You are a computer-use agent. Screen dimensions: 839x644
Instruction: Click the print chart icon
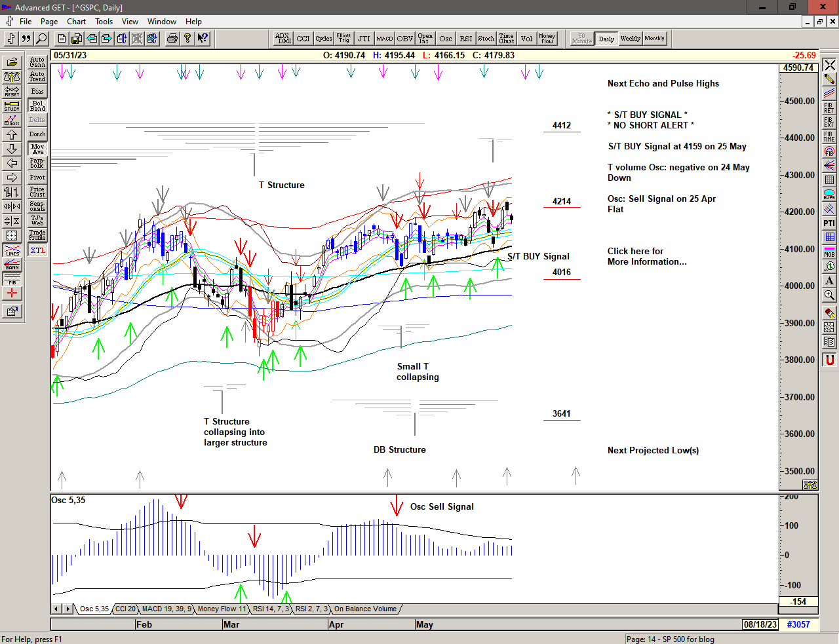pos(172,39)
